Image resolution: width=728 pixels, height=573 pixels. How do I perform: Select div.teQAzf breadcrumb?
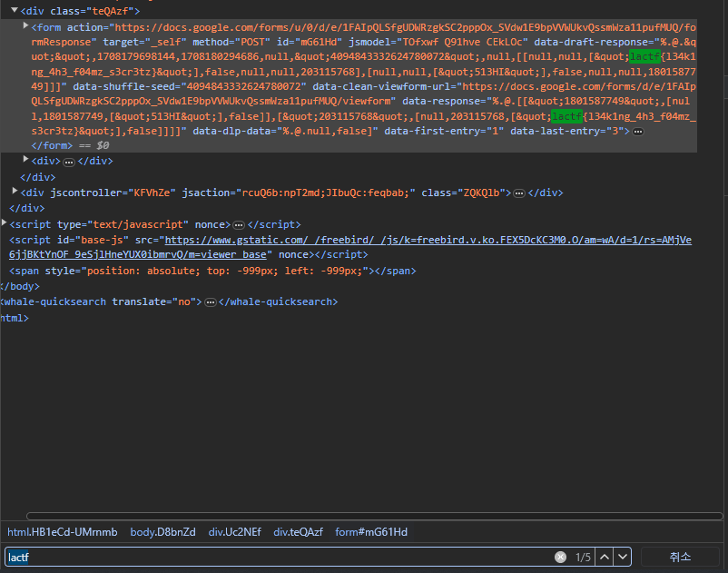pos(298,532)
